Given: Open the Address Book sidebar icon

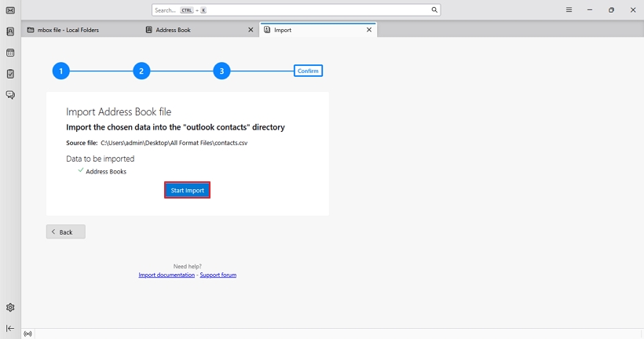Looking at the screenshot, I should click(x=10, y=31).
